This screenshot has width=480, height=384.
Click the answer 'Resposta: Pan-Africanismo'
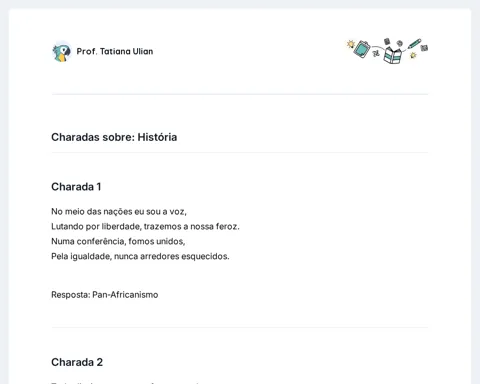pos(105,295)
